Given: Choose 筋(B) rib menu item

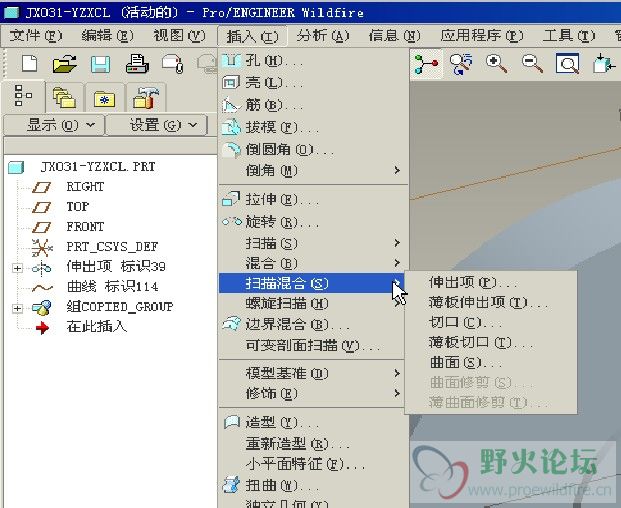Looking at the screenshot, I should (313, 105).
